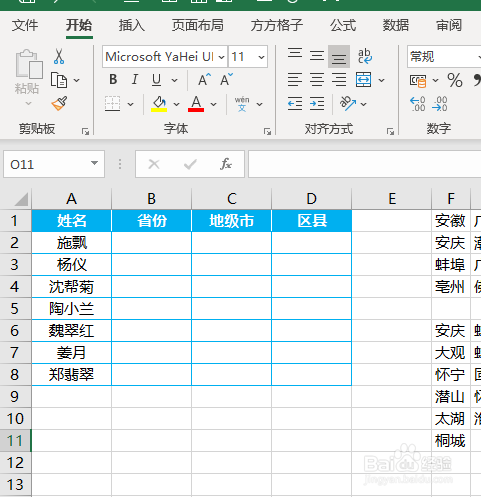Open 剪贴板 dialog launcher
Screen dimensions: 481x497
coord(86,131)
